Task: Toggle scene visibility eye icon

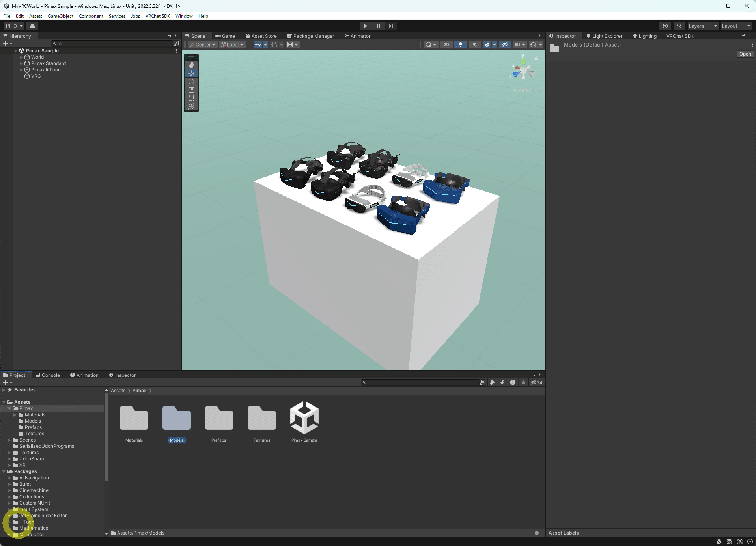Action: tap(505, 45)
